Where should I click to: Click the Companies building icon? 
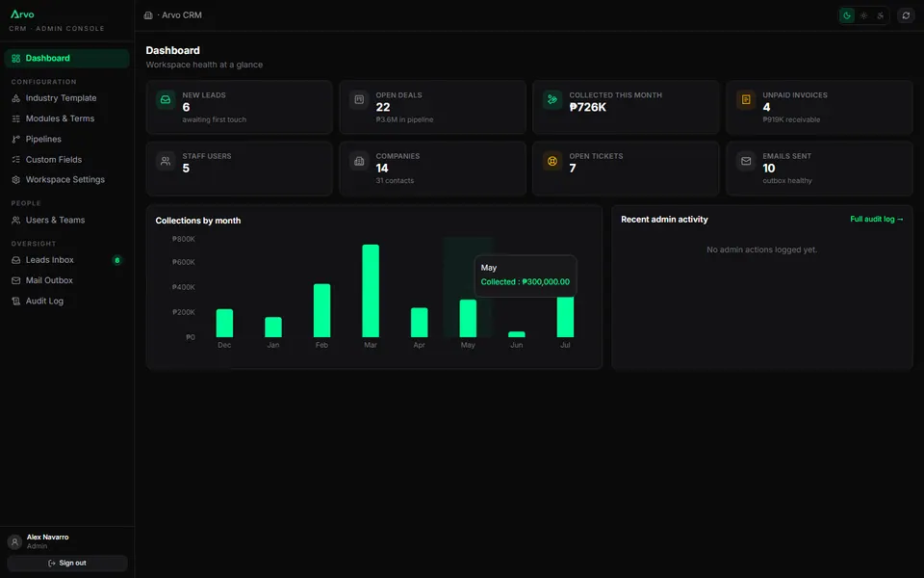coord(359,161)
